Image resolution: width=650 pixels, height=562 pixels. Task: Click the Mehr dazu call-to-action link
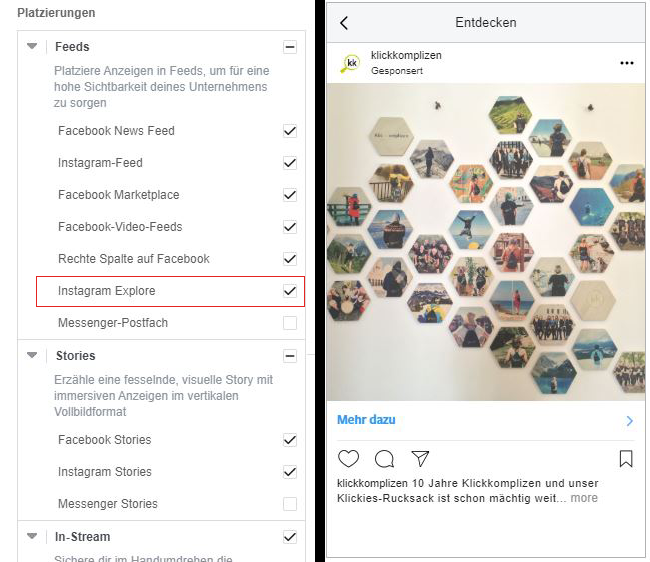[x=366, y=420]
